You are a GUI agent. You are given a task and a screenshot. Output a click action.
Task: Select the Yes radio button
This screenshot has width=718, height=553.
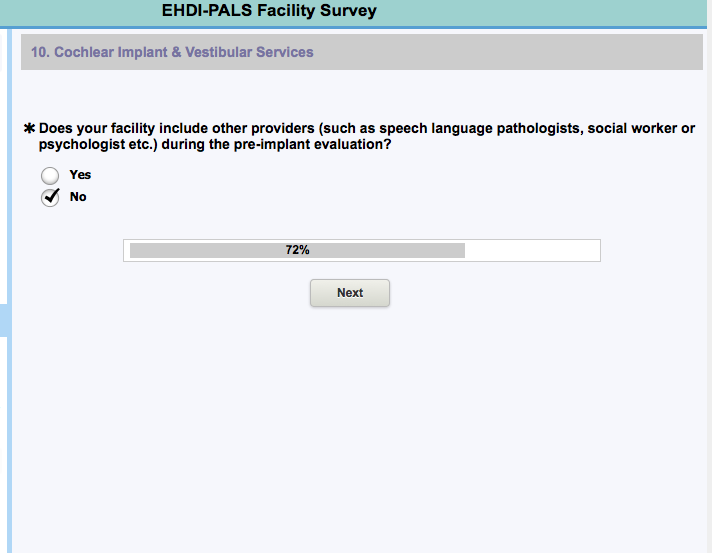click(x=50, y=175)
